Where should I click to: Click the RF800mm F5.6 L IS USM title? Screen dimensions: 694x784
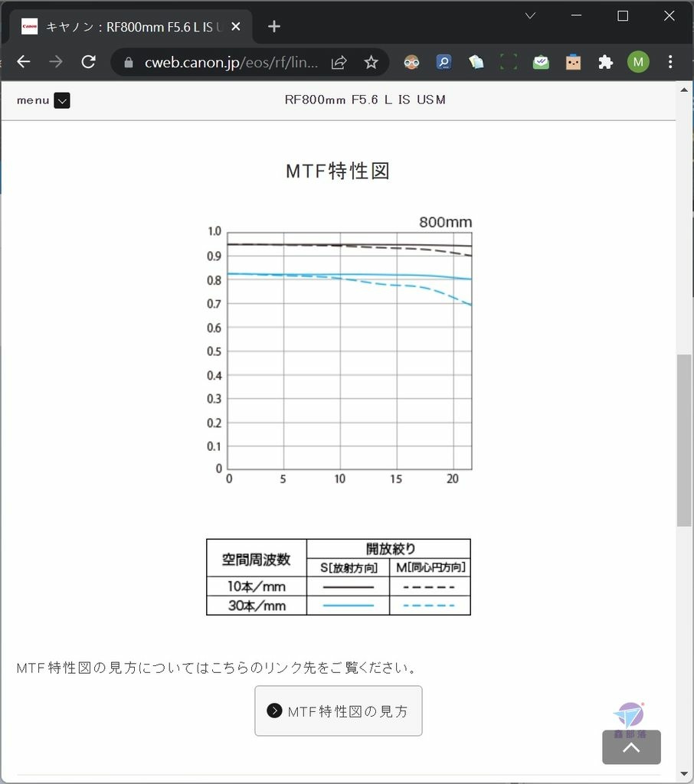[365, 100]
